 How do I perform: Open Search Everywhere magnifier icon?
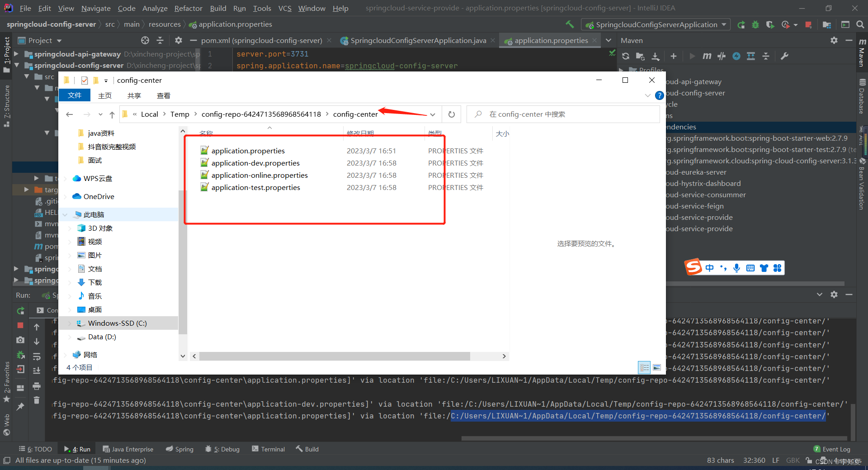coord(860,25)
